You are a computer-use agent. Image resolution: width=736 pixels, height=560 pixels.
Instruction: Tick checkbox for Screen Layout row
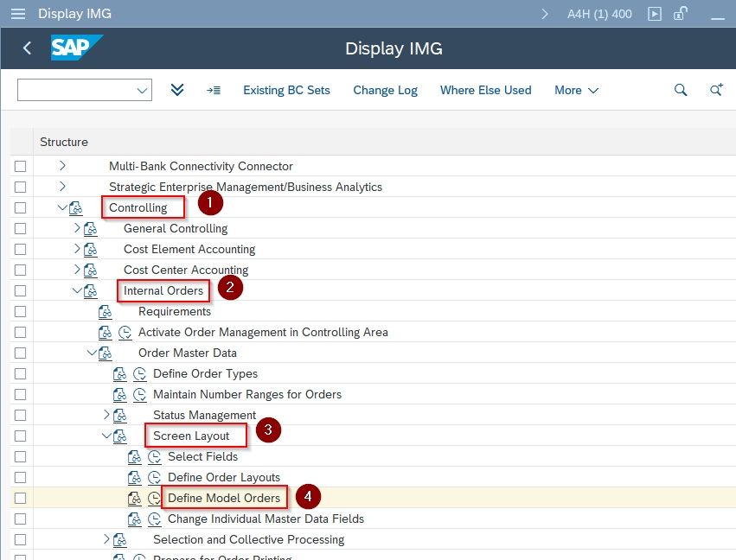pyautogui.click(x=20, y=436)
